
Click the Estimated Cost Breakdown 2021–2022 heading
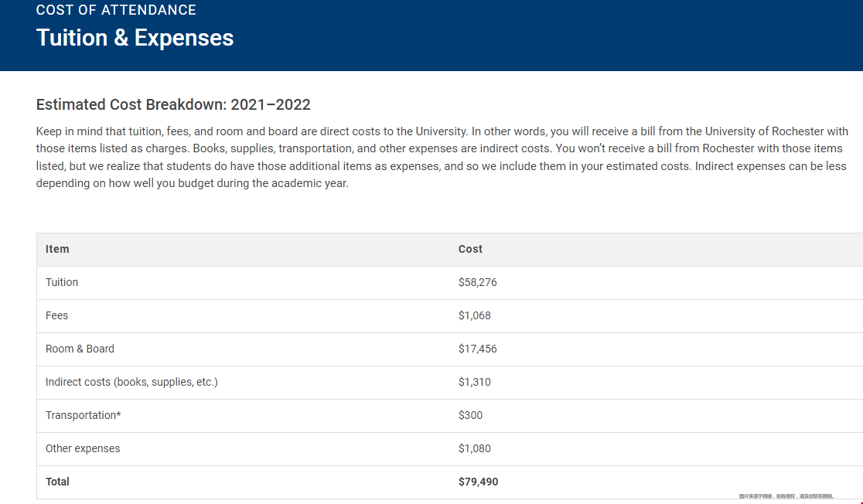click(173, 104)
